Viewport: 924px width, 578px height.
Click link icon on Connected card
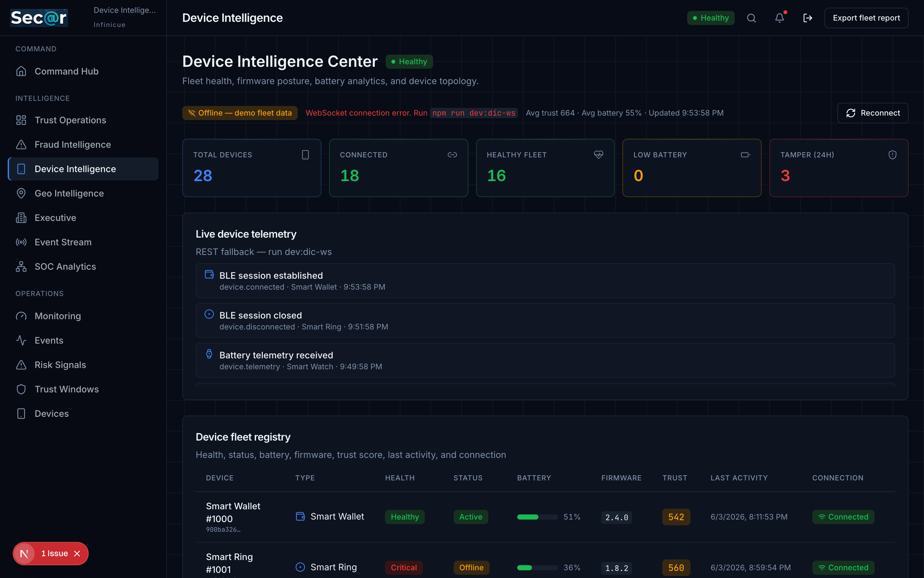click(452, 155)
